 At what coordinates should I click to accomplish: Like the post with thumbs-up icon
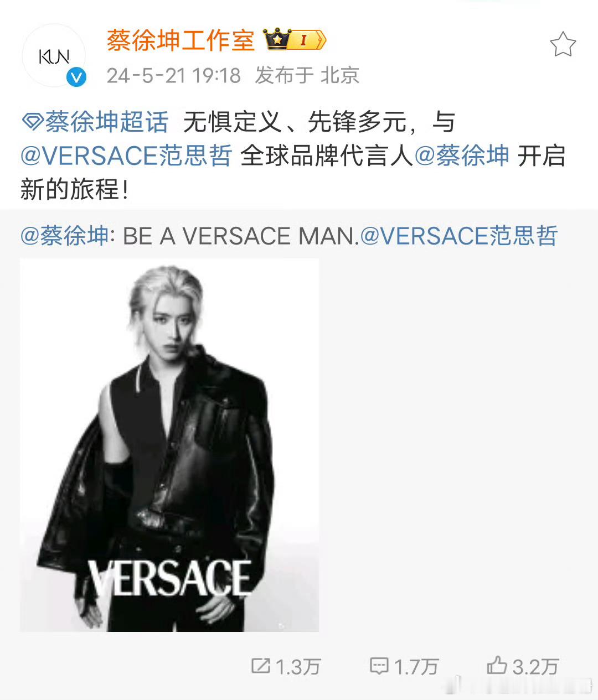497,665
